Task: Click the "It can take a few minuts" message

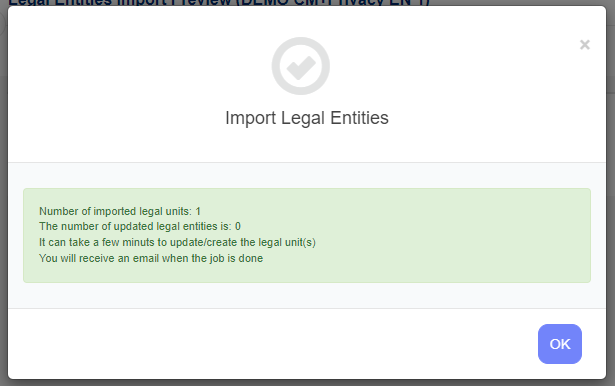Action: point(177,242)
